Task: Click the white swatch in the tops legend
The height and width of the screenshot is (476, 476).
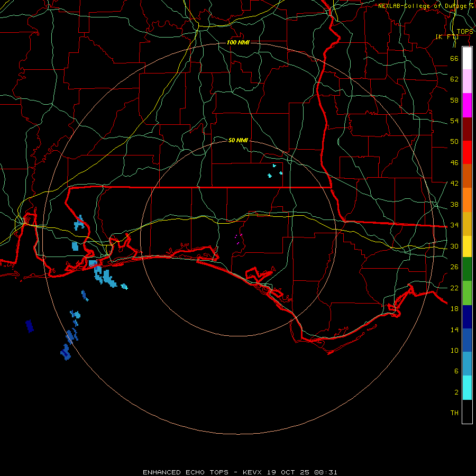Action: (467, 58)
